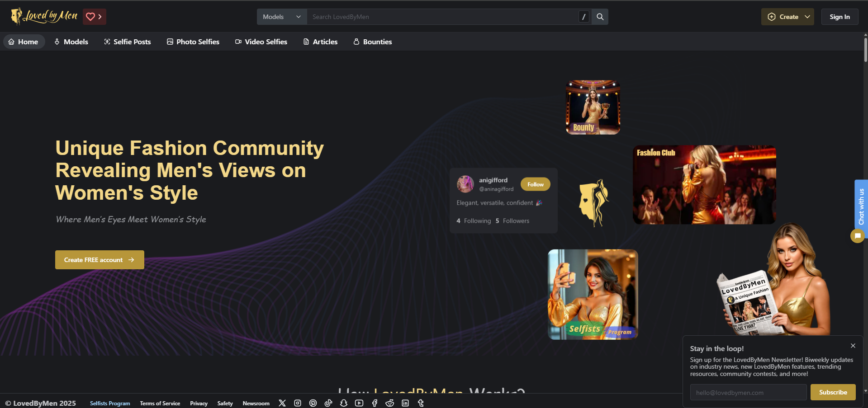Open the Safety footer link
Image resolution: width=868 pixels, height=408 pixels.
[225, 403]
